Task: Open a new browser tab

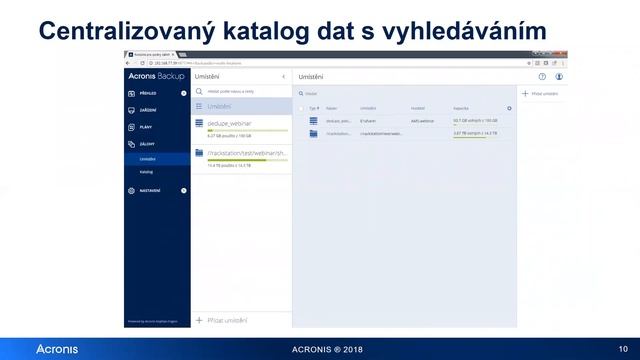Action: click(183, 54)
